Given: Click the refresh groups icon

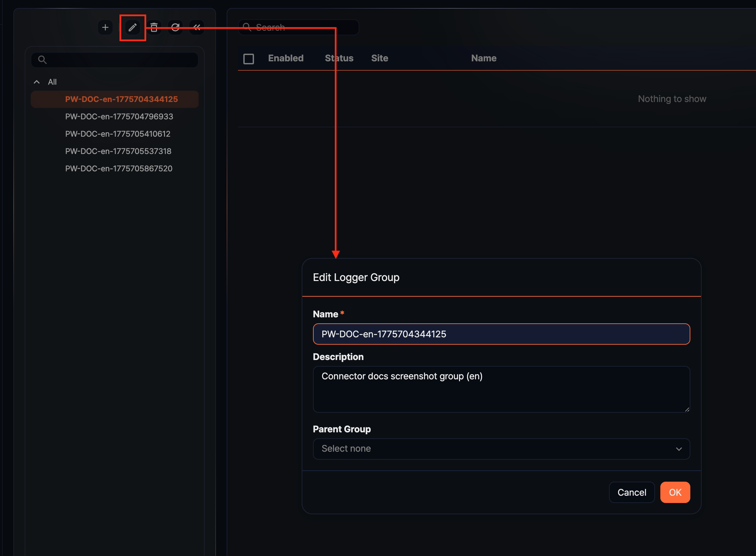Looking at the screenshot, I should 175,27.
